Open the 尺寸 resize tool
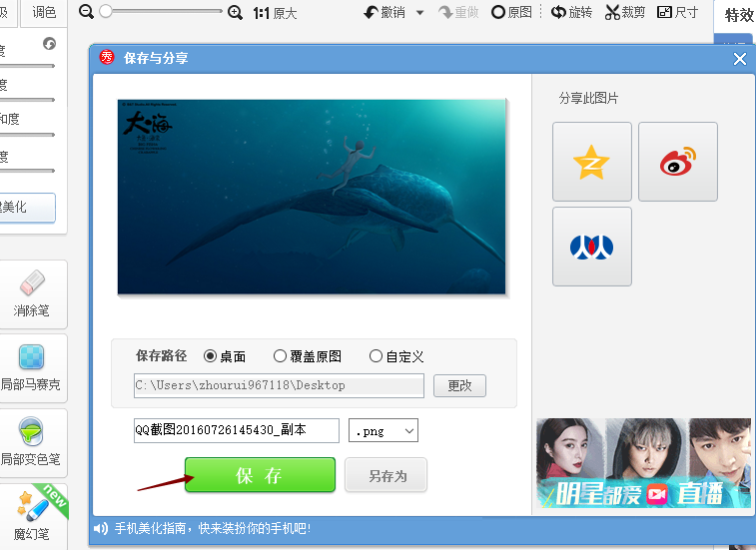This screenshot has width=756, height=550. tap(677, 12)
